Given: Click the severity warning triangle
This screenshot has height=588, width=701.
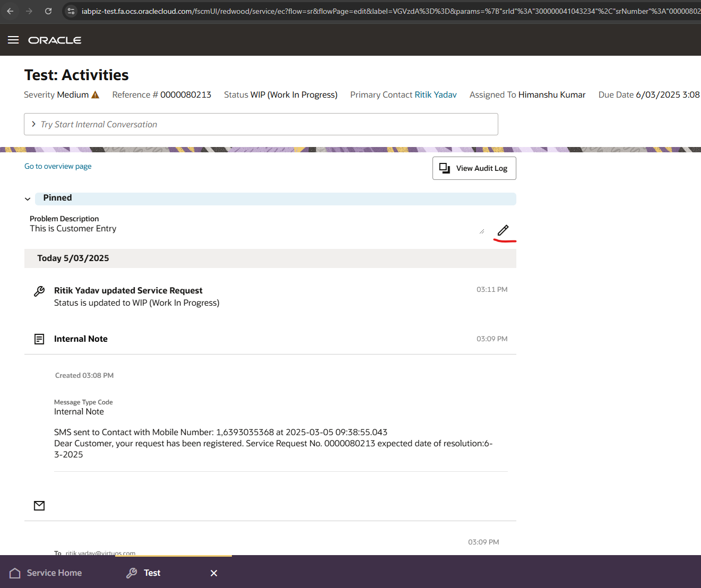Looking at the screenshot, I should point(96,94).
